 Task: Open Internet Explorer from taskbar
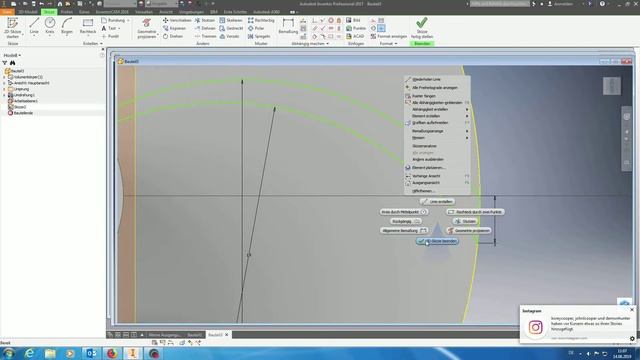(29, 353)
